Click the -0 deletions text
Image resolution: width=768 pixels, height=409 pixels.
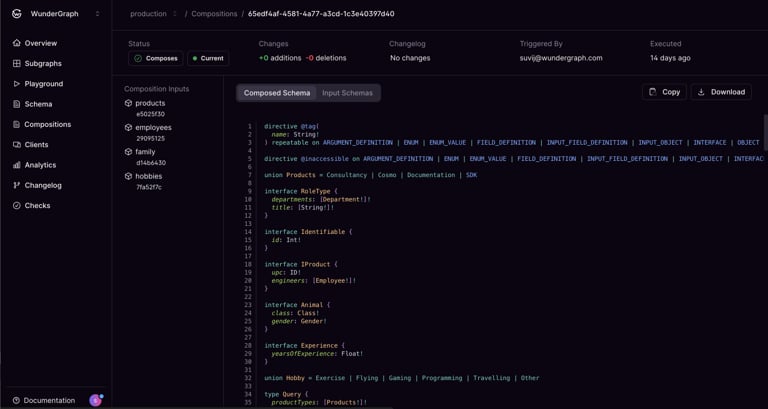point(326,58)
